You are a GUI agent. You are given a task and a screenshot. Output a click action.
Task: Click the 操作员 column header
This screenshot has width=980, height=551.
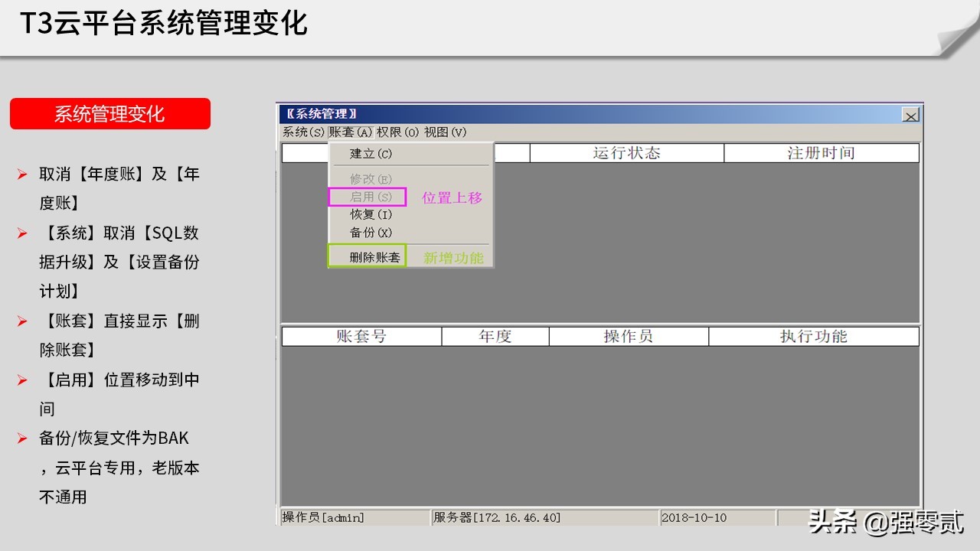coord(627,336)
